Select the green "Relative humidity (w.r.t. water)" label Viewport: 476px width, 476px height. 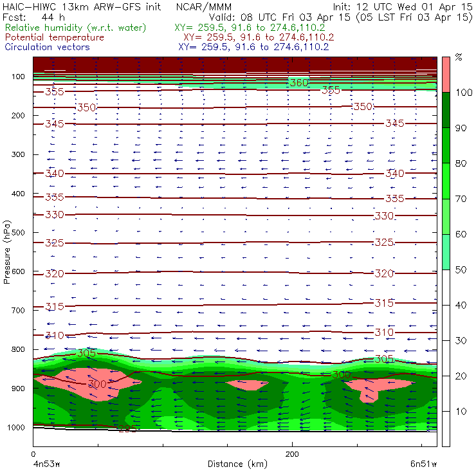click(76, 28)
